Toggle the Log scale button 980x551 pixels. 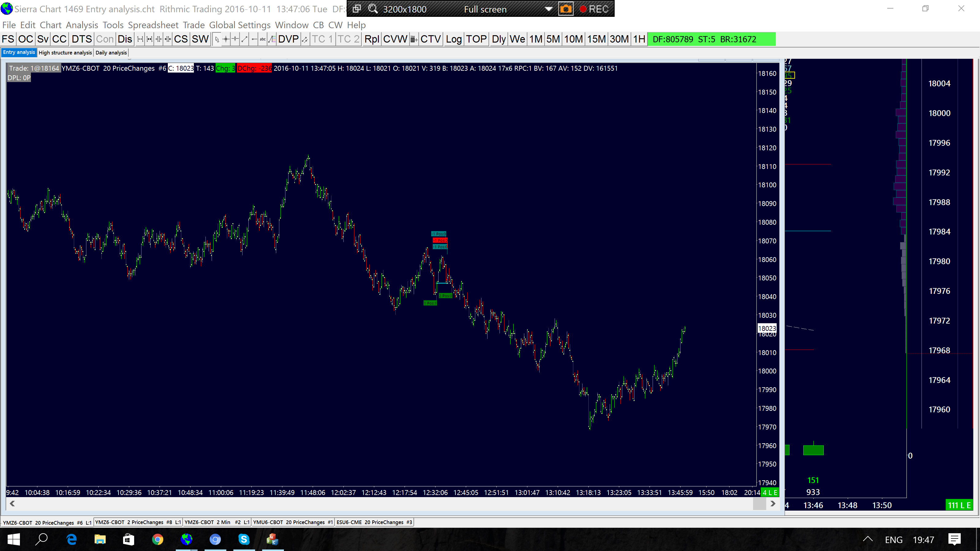[x=454, y=39]
